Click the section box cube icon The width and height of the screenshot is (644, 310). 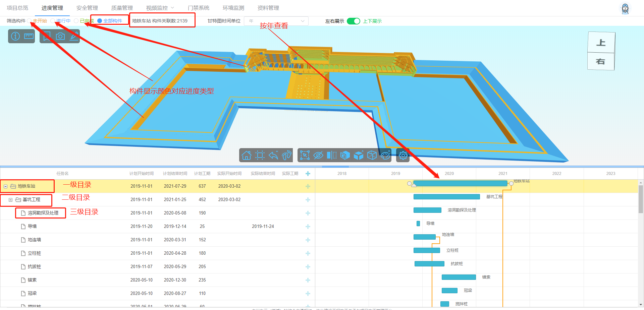(x=345, y=155)
